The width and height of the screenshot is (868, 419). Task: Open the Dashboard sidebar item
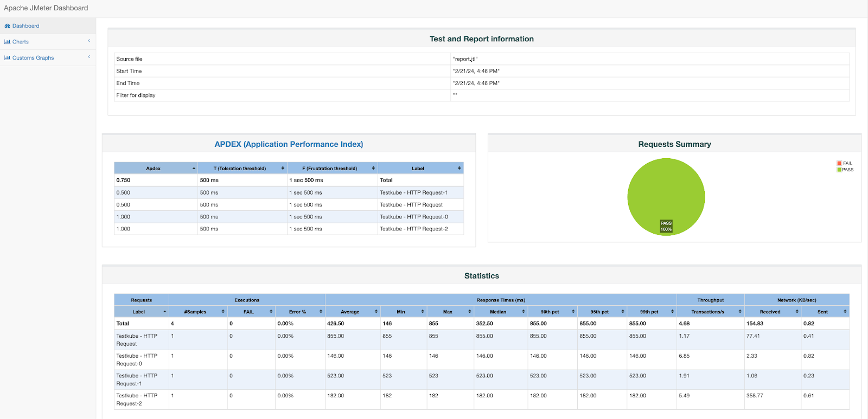coord(26,26)
